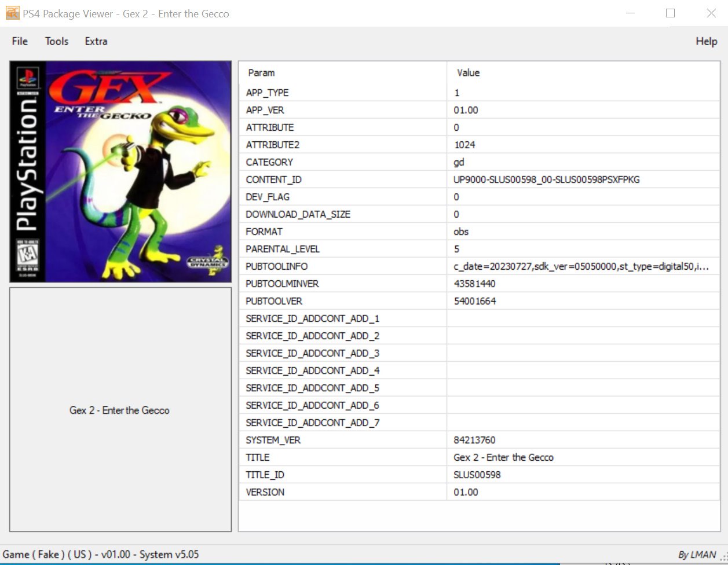Click the system version value 84213760

[x=474, y=440]
